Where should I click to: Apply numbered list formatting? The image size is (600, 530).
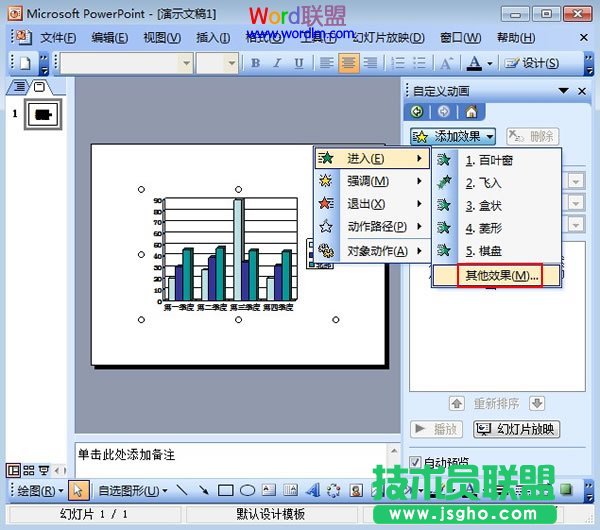398,63
